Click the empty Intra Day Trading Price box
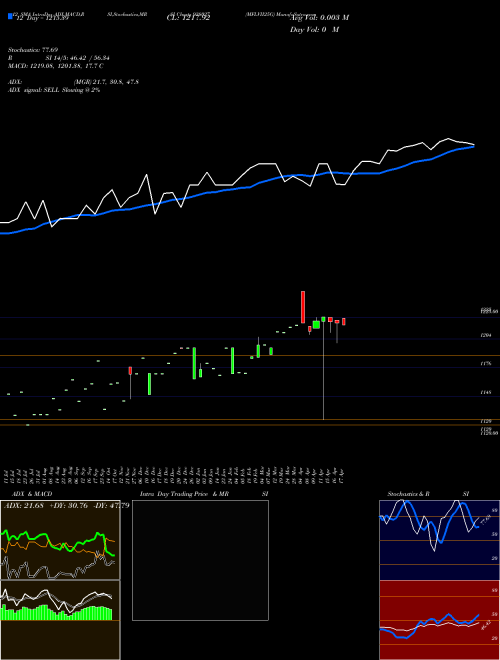 (x=200, y=560)
